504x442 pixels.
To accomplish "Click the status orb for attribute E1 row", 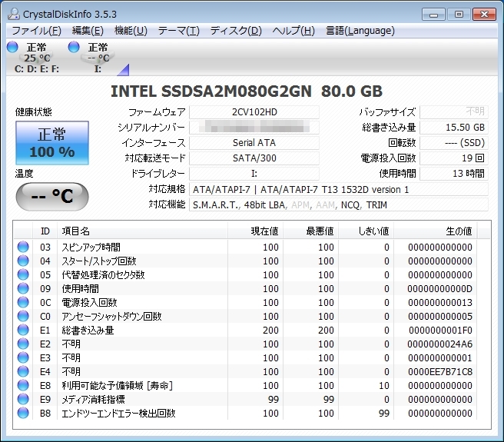I will [x=23, y=331].
